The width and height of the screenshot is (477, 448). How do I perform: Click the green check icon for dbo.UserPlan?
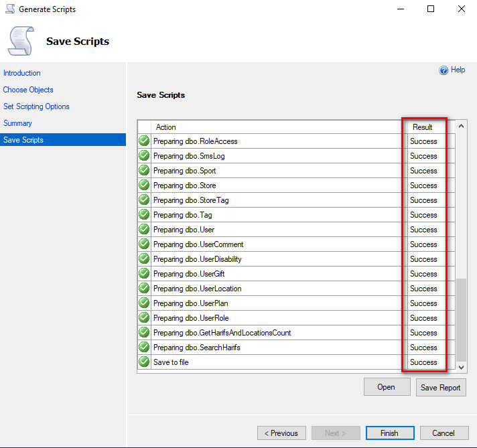[144, 303]
